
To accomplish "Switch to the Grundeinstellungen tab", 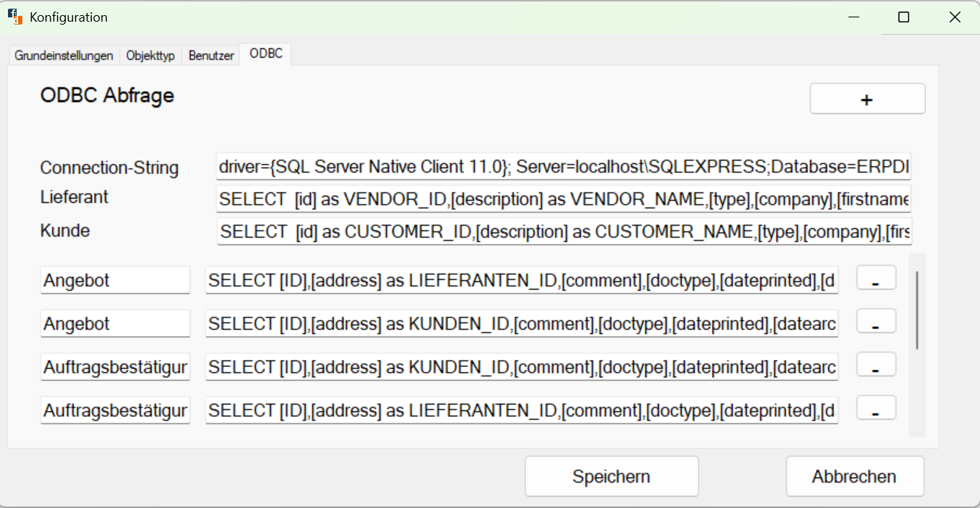I will coord(64,54).
